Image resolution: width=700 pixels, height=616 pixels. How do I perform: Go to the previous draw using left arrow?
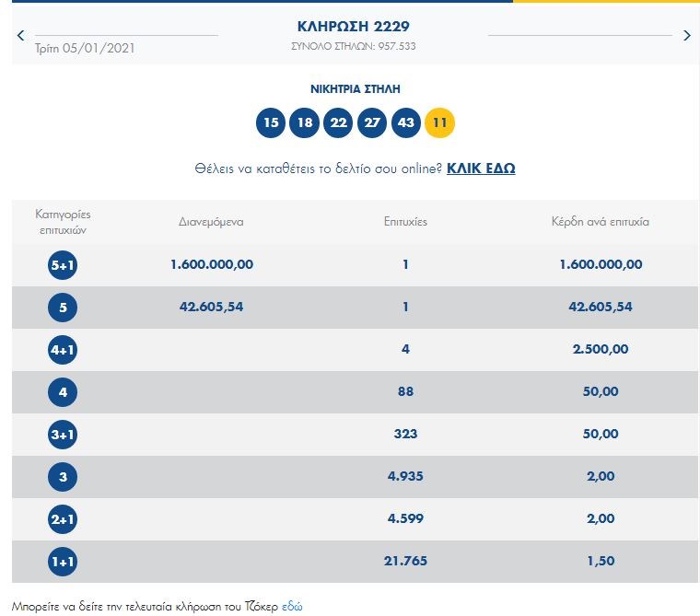point(21,36)
